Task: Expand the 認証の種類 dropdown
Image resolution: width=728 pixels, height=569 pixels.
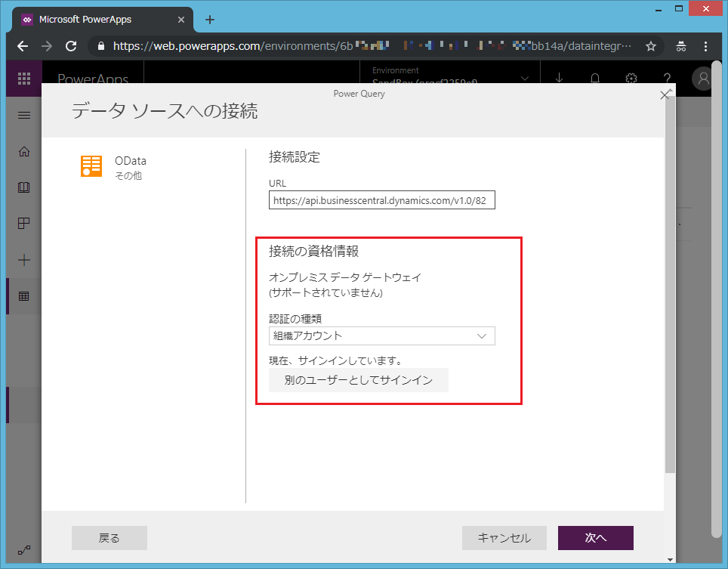Action: tap(381, 336)
